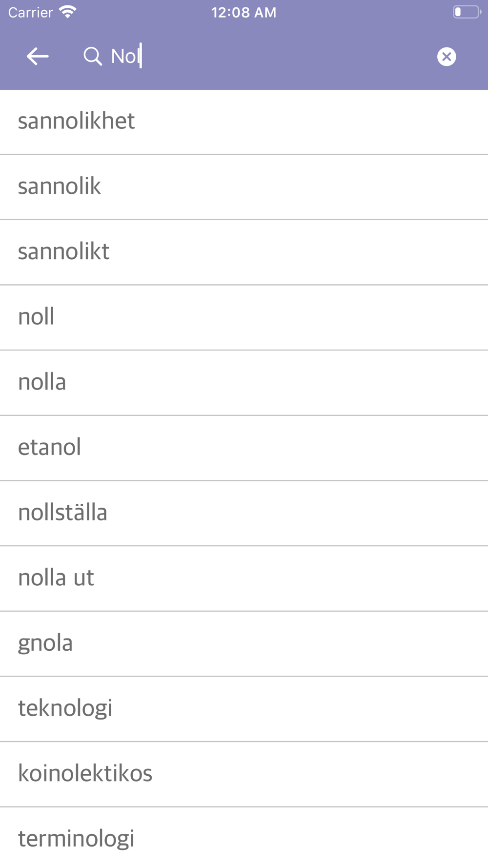Open the "nolla" entry
Viewport: 488px width, 868px height.
244,383
